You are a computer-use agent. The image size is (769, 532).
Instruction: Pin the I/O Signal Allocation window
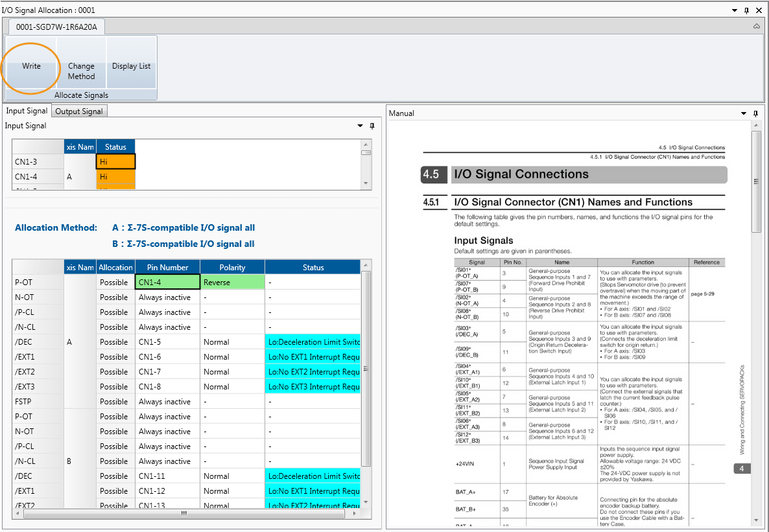(x=746, y=10)
